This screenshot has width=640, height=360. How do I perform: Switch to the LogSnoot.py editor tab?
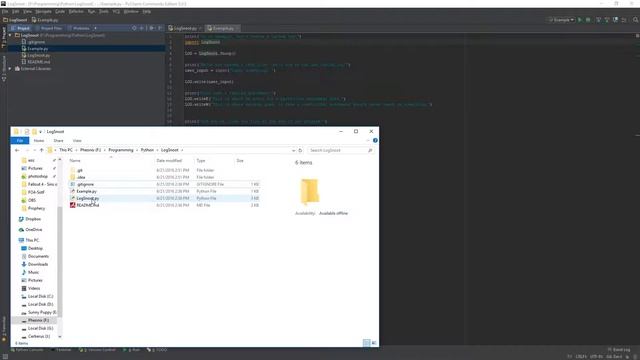click(x=185, y=28)
